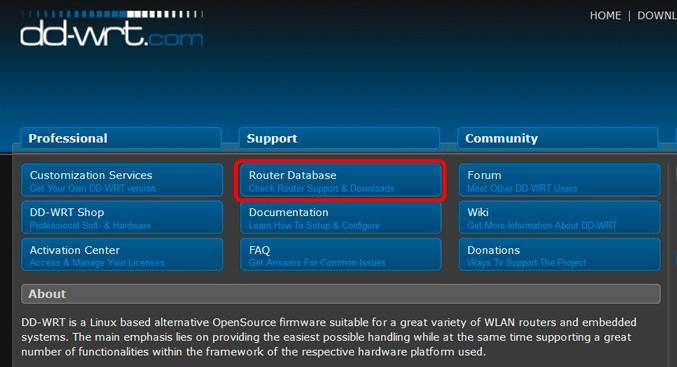This screenshot has height=367, width=677.
Task: Click 'Get Your Own DD-WRT version' subtitle
Action: point(92,189)
